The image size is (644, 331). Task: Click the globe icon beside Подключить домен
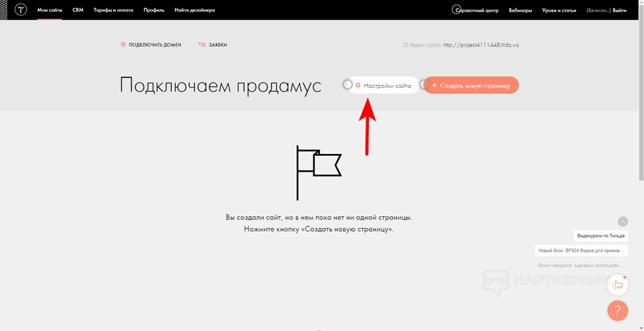[123, 45]
